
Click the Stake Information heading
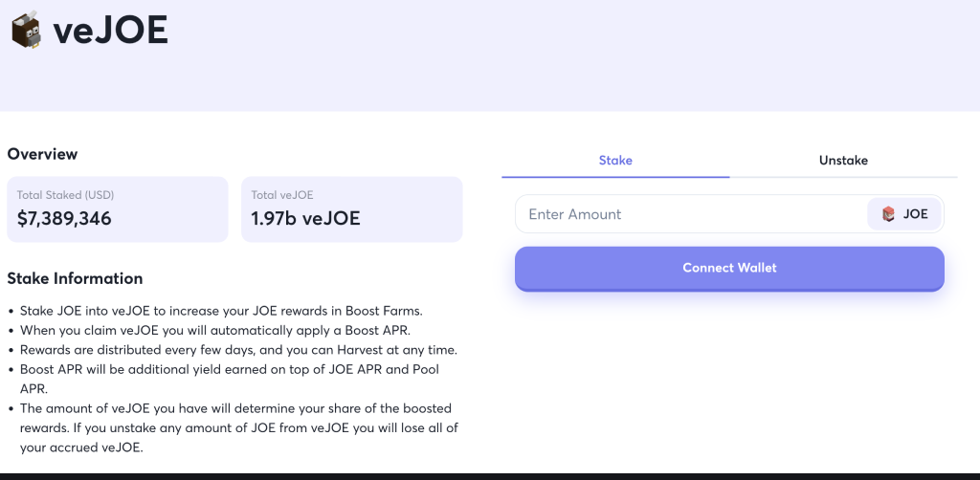coord(75,279)
